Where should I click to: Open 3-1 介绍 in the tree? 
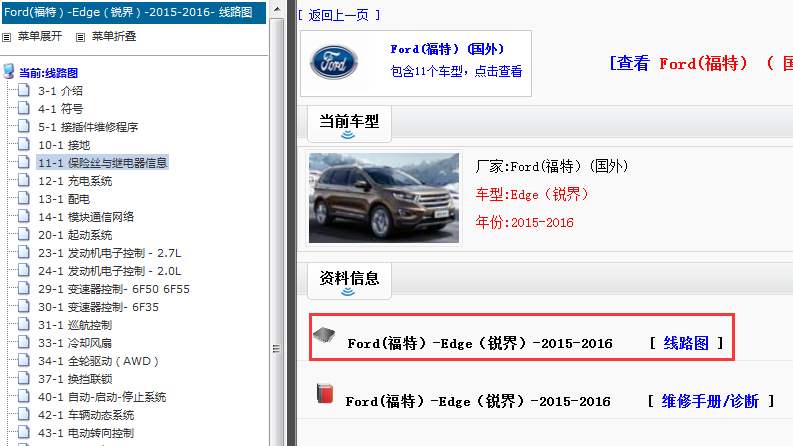(x=60, y=91)
